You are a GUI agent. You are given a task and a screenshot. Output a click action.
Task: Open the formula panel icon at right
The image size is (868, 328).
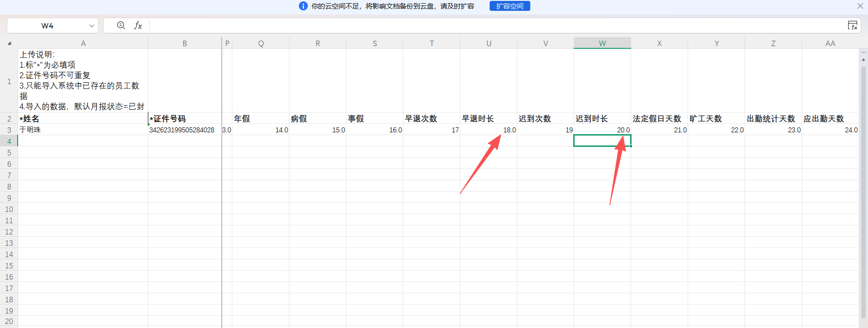852,26
